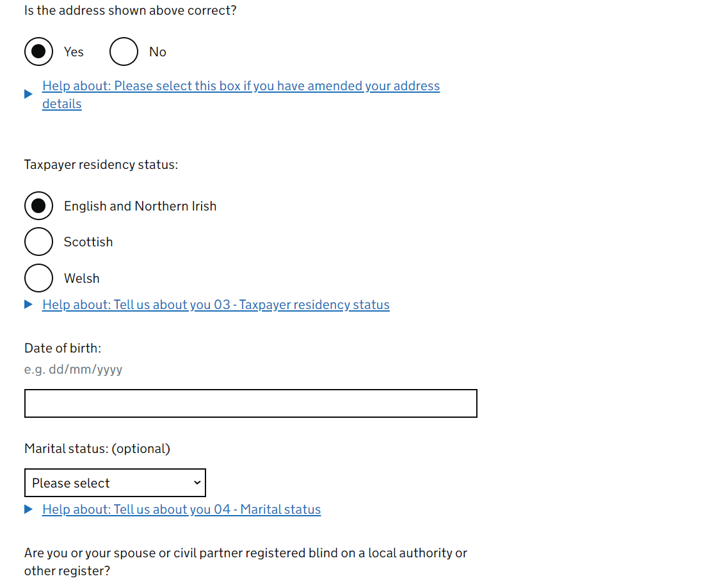Click the blue triangle beside Taxpayer residency help
The image size is (722, 588).
tap(29, 305)
